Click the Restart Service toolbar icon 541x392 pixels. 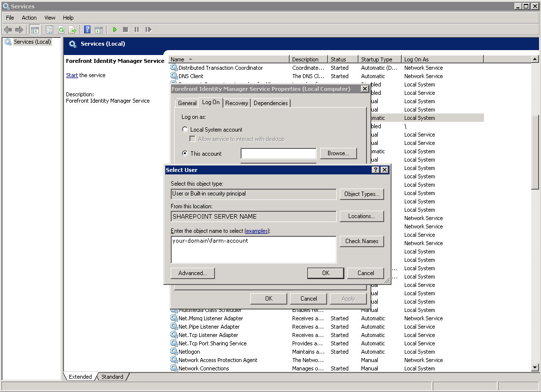149,29
